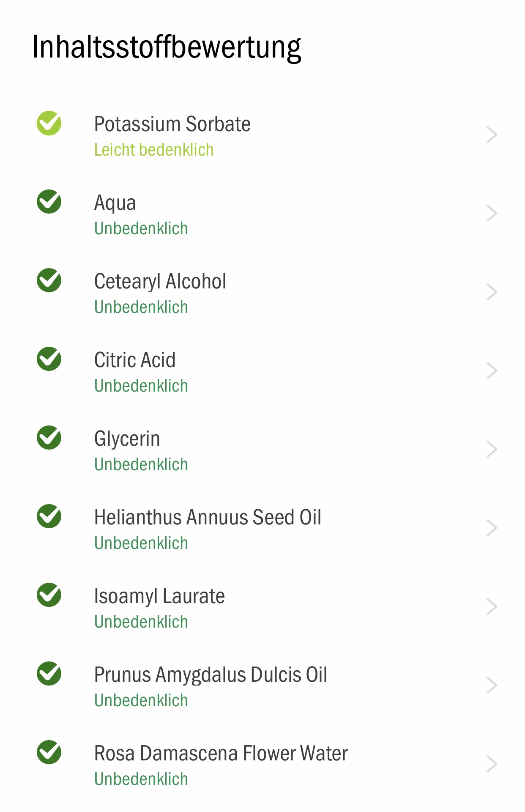This screenshot has width=525, height=812.
Task: Expand the Cetearyl Alcohol row arrow
Action: 492,292
